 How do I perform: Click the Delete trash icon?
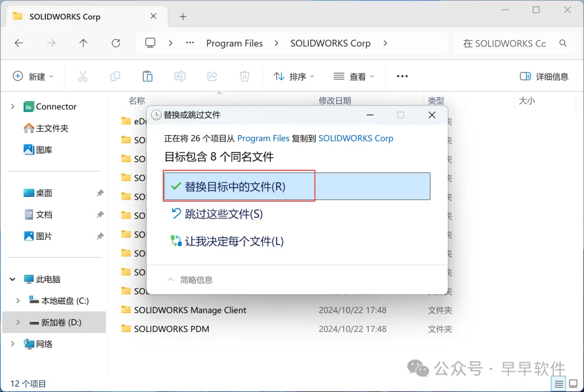[244, 76]
